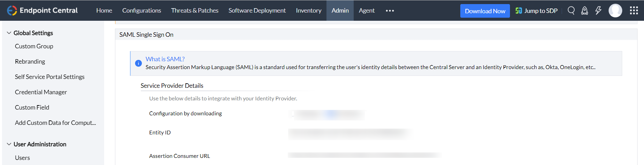Open Users under User Administration
Screen dimensions: 644x165
coord(22,158)
